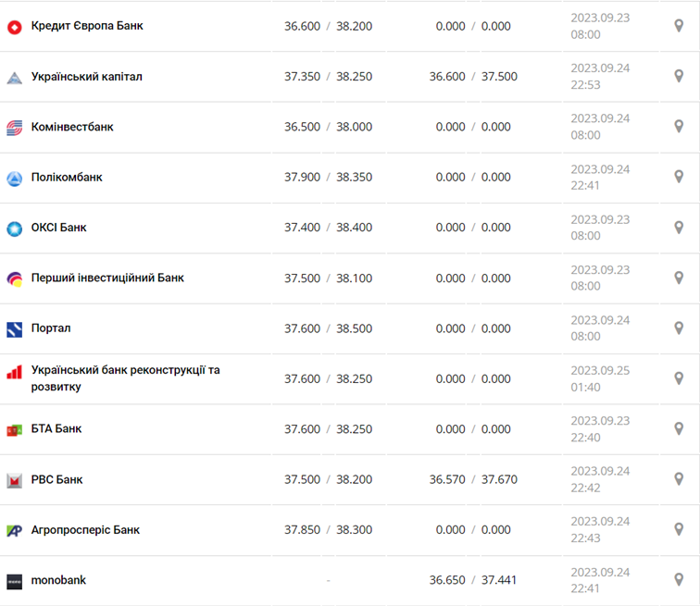Image resolution: width=700 pixels, height=606 pixels.
Task: Click the monobank logo icon
Action: [14, 581]
